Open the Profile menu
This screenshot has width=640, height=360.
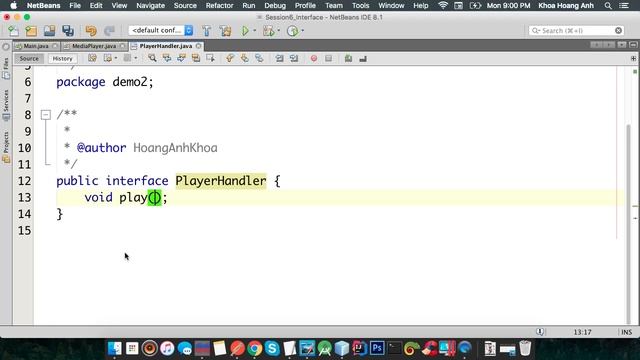(x=305, y=6)
